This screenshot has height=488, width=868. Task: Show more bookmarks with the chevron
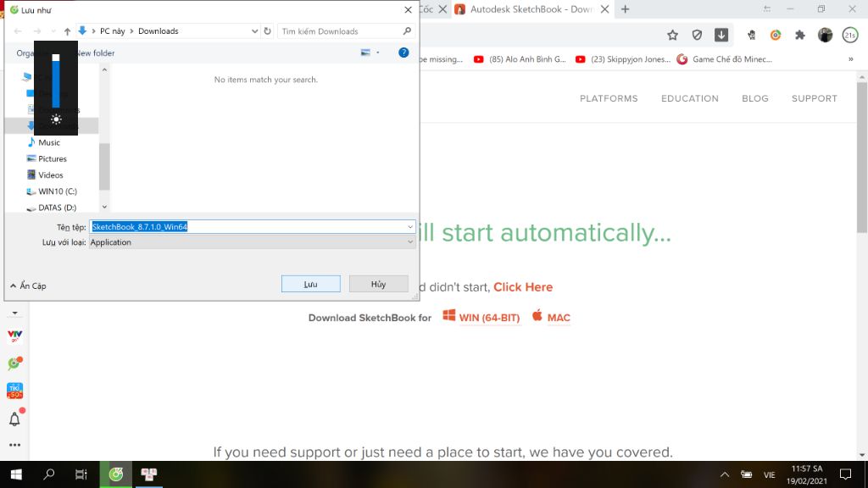pyautogui.click(x=851, y=59)
